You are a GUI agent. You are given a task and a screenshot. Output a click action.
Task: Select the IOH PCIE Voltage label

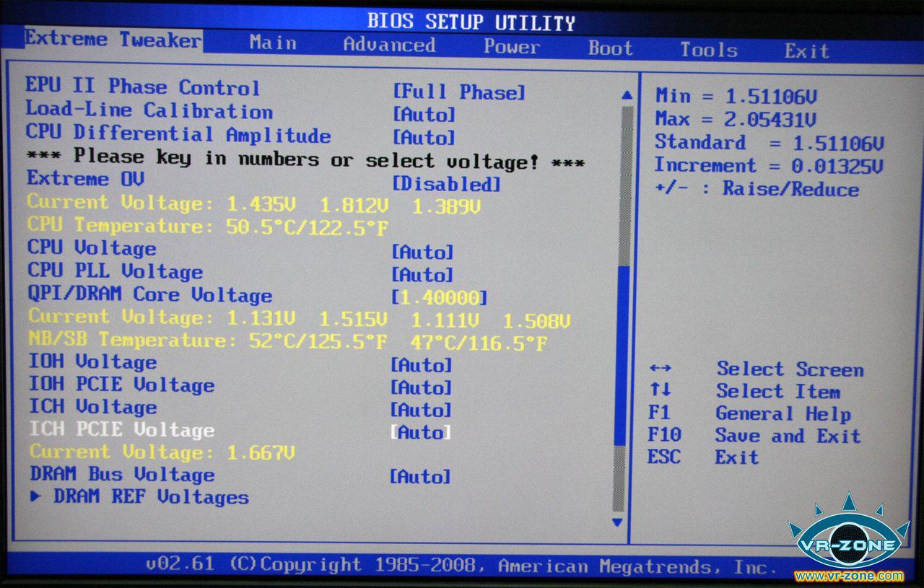tap(121, 385)
